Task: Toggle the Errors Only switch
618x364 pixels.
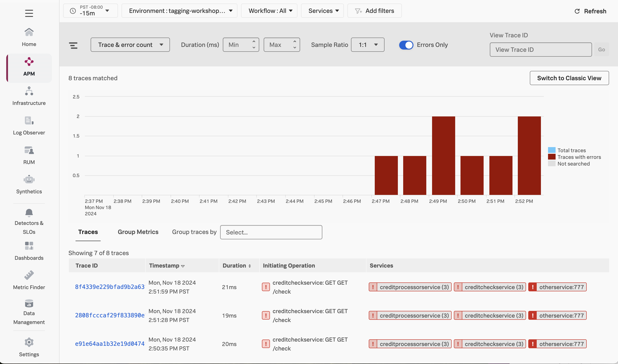Action: (x=406, y=45)
